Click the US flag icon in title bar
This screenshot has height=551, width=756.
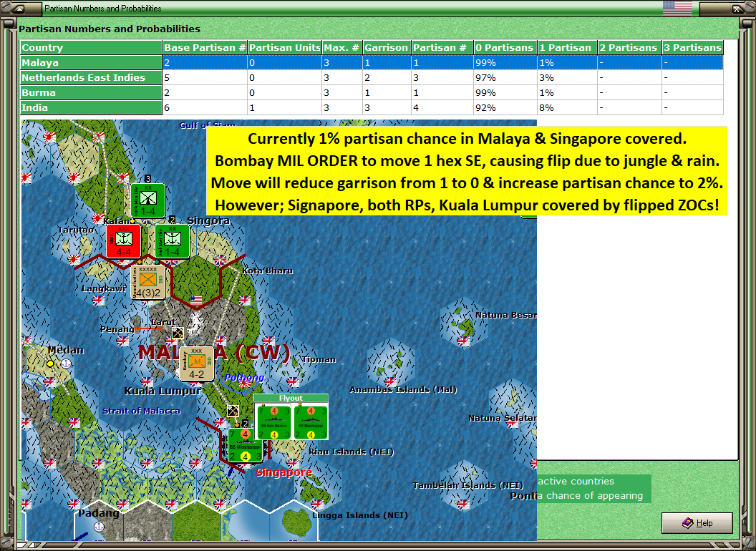(x=677, y=8)
